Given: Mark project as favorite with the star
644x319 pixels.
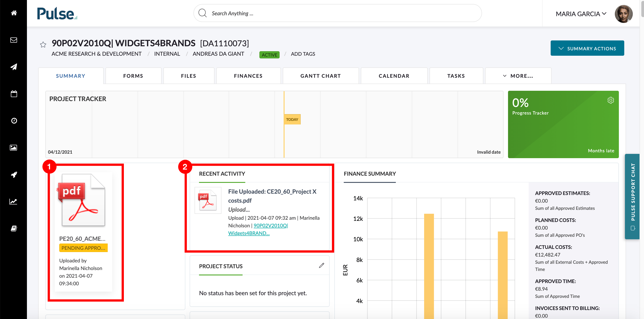Looking at the screenshot, I should [x=43, y=44].
